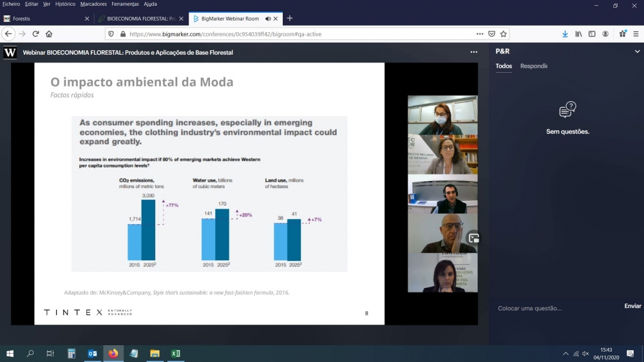The image size is (644, 362).
Task: Open the Ficheiro menu
Action: (x=11, y=4)
